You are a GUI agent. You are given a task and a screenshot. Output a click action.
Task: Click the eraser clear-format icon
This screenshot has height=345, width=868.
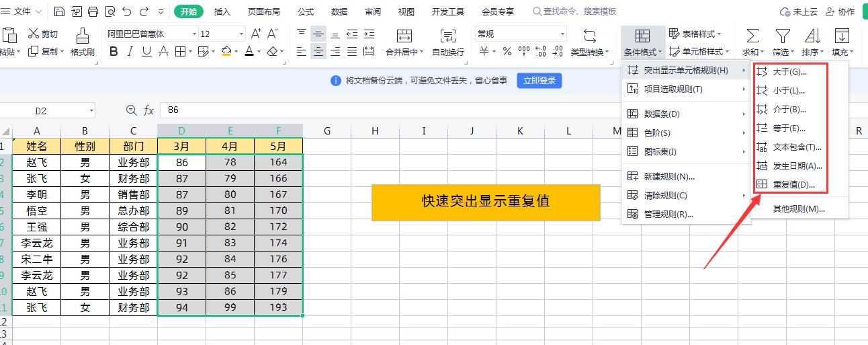271,51
